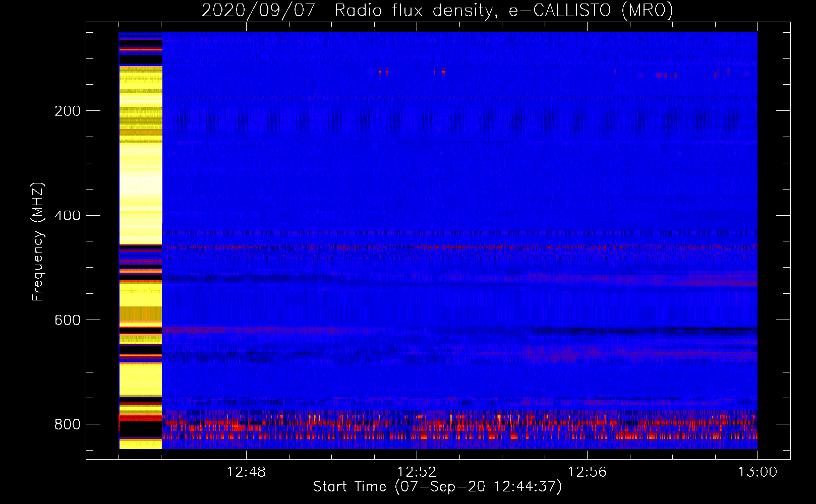Image resolution: width=816 pixels, height=504 pixels.
Task: Click the 600 frequency tick label
Action: pyautogui.click(x=68, y=321)
